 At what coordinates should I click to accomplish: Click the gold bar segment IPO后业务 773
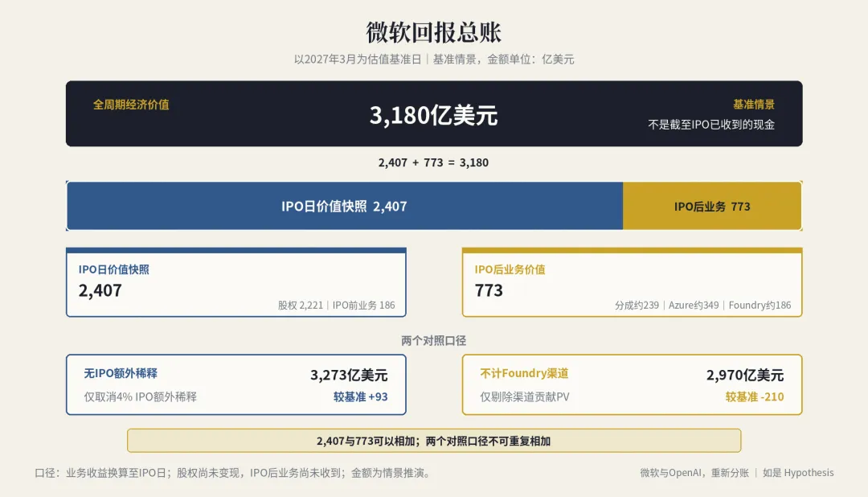tap(712, 206)
